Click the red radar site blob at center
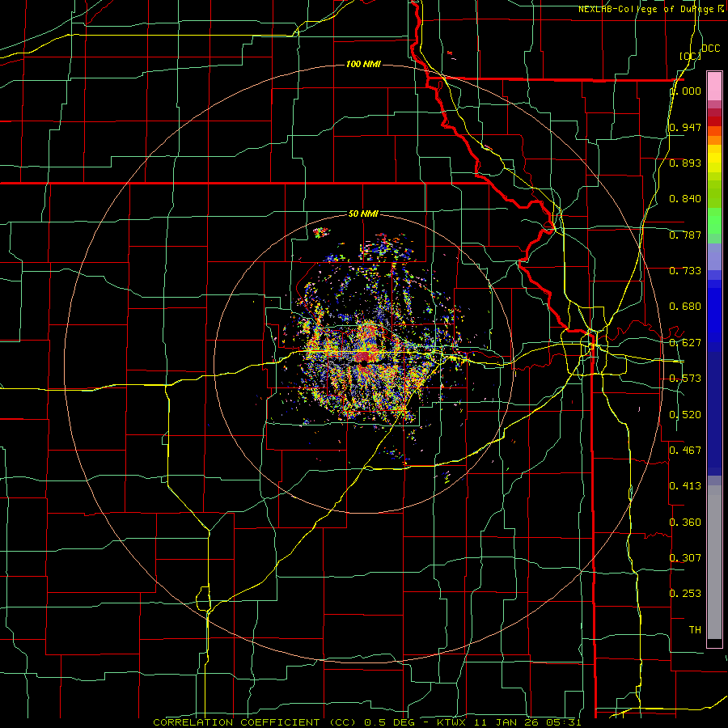728x728 pixels. [x=363, y=358]
